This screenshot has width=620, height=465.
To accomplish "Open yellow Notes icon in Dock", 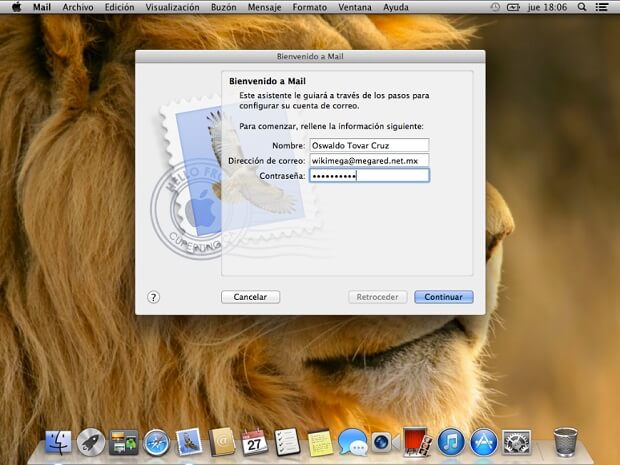I will point(319,442).
